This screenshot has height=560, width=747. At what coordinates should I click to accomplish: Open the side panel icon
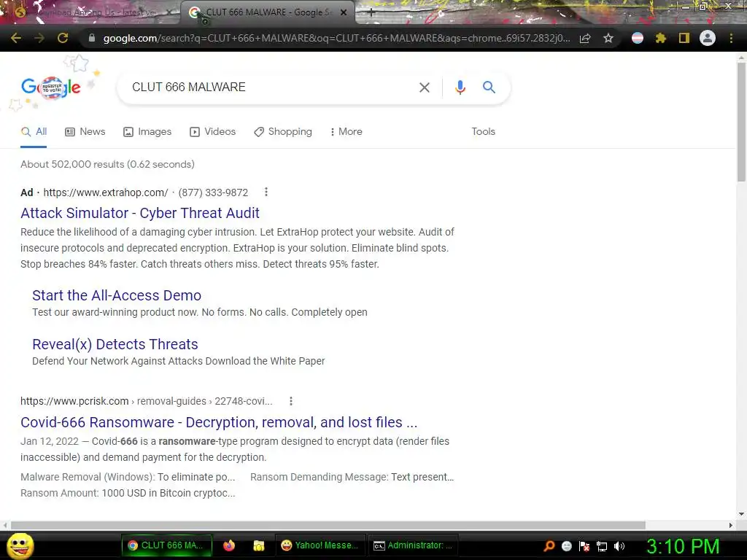coord(684,38)
